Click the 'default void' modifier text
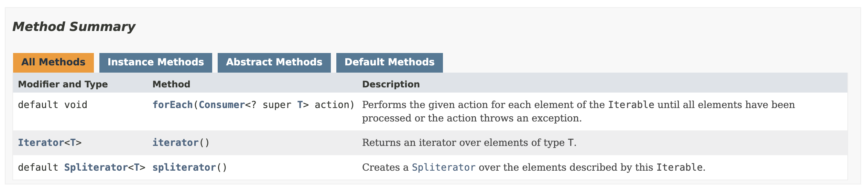The width and height of the screenshot is (868, 192). click(x=52, y=105)
